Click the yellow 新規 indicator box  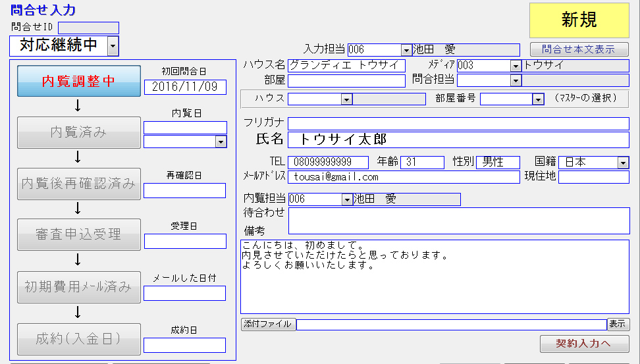pos(579,20)
